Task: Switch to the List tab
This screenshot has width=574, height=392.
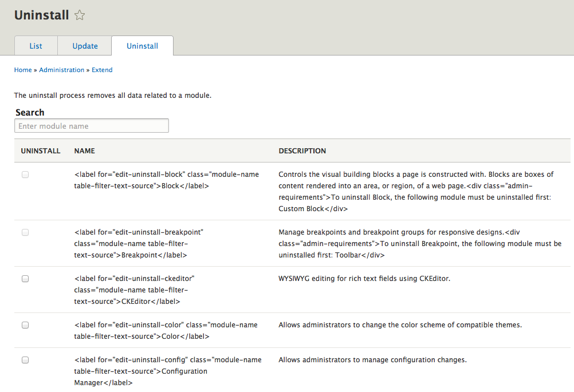Action: pos(36,46)
